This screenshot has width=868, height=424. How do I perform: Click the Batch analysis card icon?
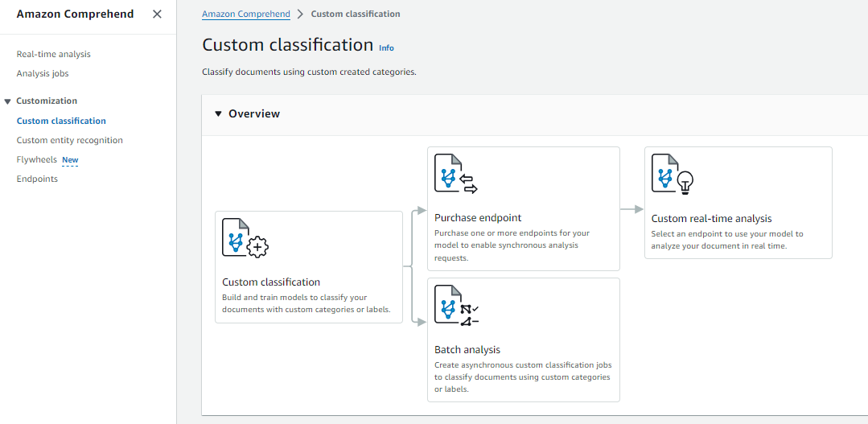click(457, 305)
